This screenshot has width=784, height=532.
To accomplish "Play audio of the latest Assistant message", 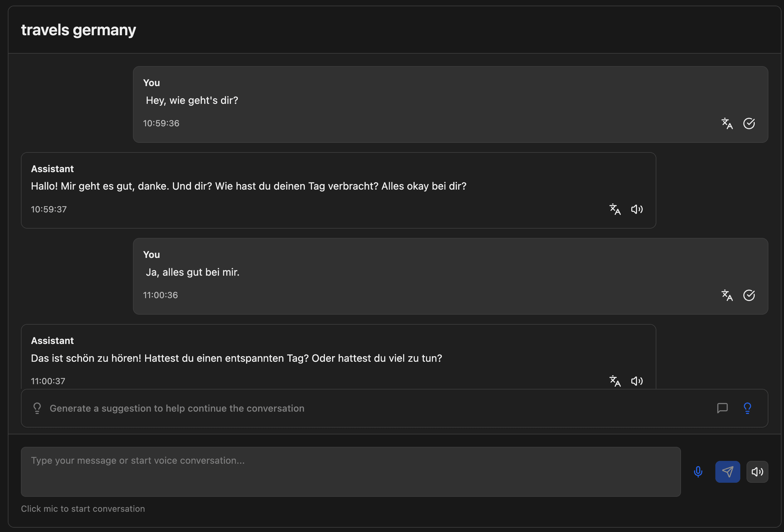I will coord(637,381).
